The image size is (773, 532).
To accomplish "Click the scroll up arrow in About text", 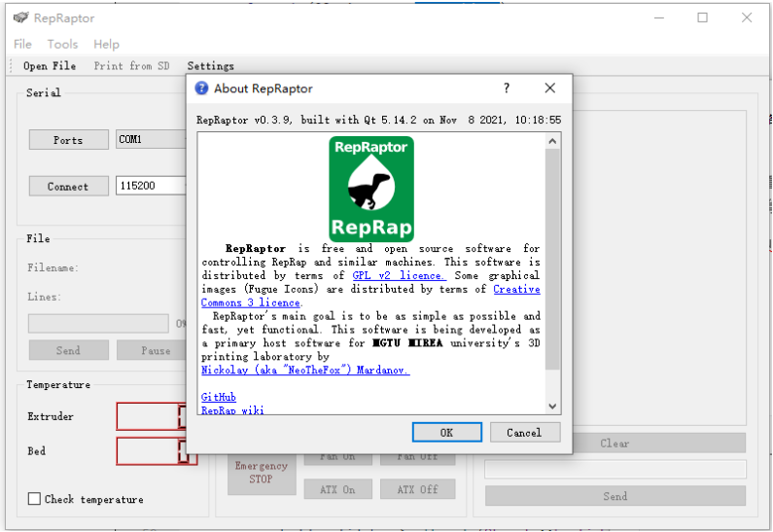I will coord(552,141).
